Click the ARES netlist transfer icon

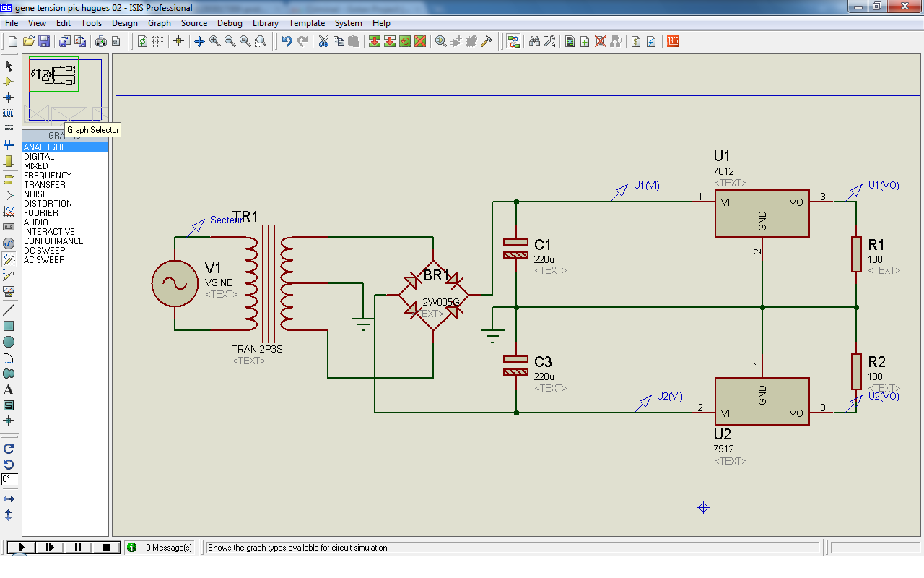point(673,41)
